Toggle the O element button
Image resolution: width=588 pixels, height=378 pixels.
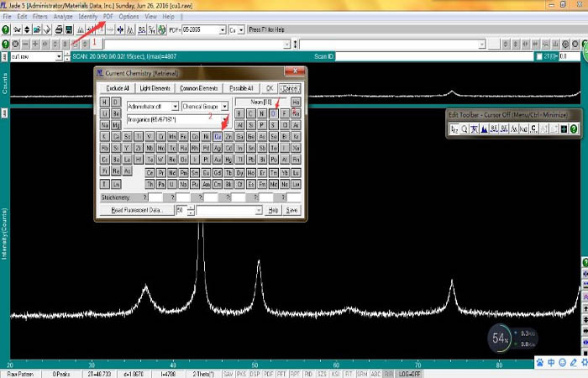[274, 113]
